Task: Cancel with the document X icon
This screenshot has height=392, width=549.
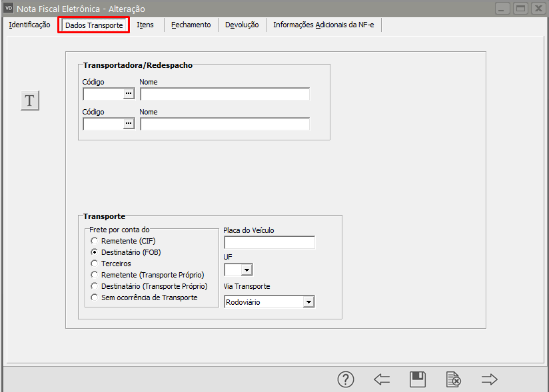Action: (454, 379)
